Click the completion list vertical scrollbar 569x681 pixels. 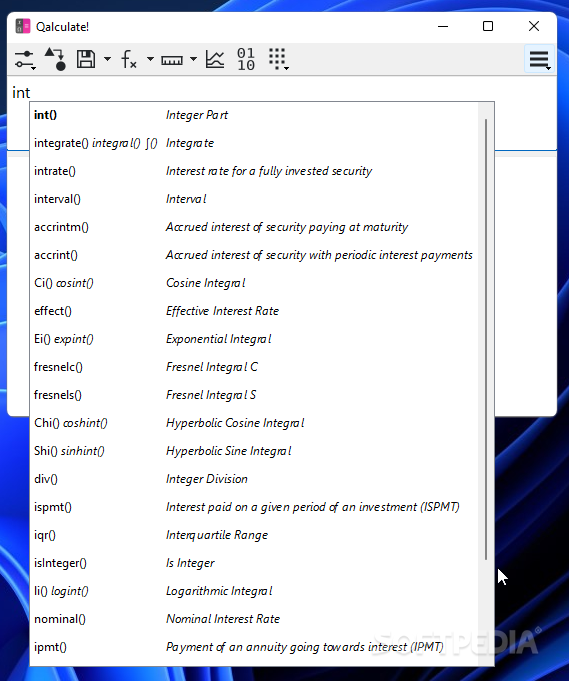pos(486,339)
